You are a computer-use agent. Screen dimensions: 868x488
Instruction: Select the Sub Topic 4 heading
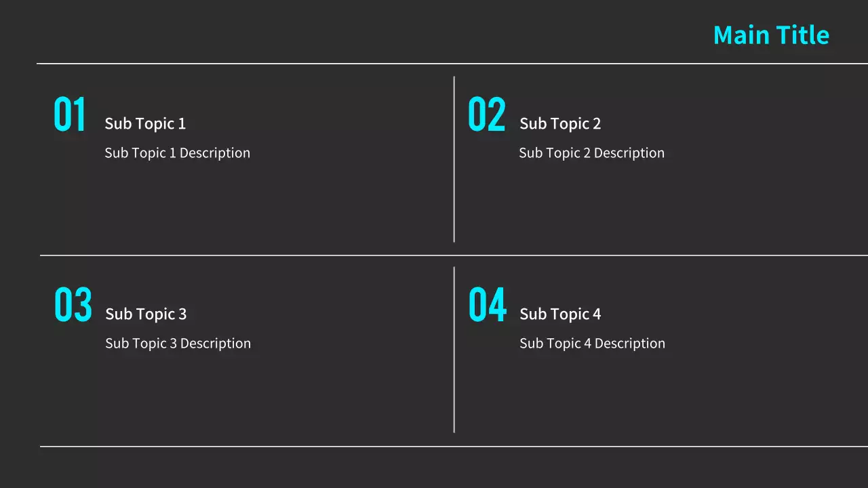[x=560, y=314]
